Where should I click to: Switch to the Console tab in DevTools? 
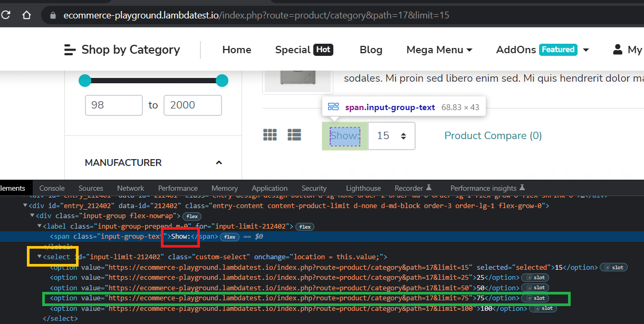click(x=52, y=188)
